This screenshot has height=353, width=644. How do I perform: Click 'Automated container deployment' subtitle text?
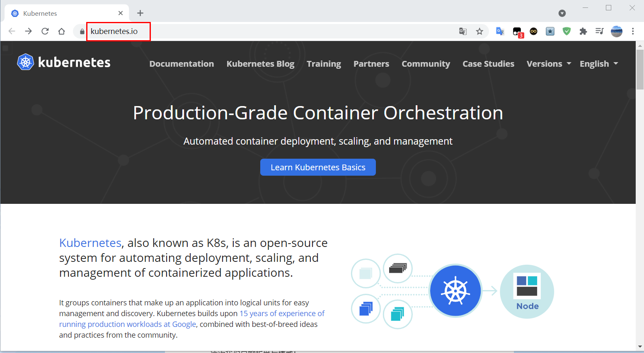click(x=318, y=141)
